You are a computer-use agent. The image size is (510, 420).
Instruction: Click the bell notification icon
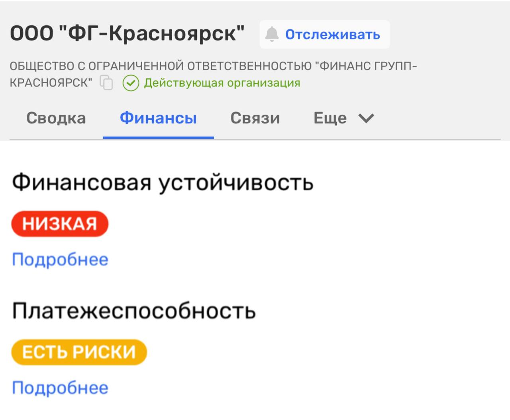[x=272, y=35]
